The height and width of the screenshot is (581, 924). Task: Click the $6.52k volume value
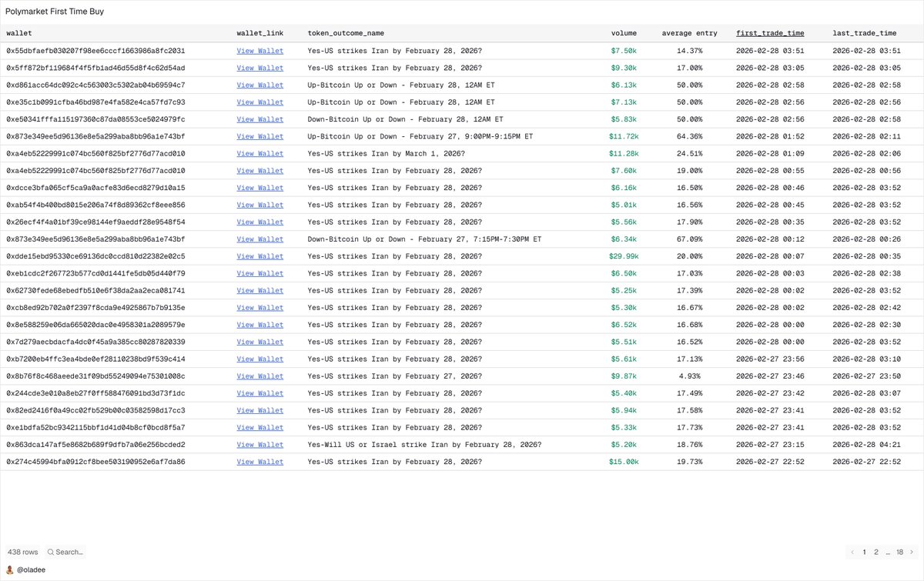(x=624, y=325)
